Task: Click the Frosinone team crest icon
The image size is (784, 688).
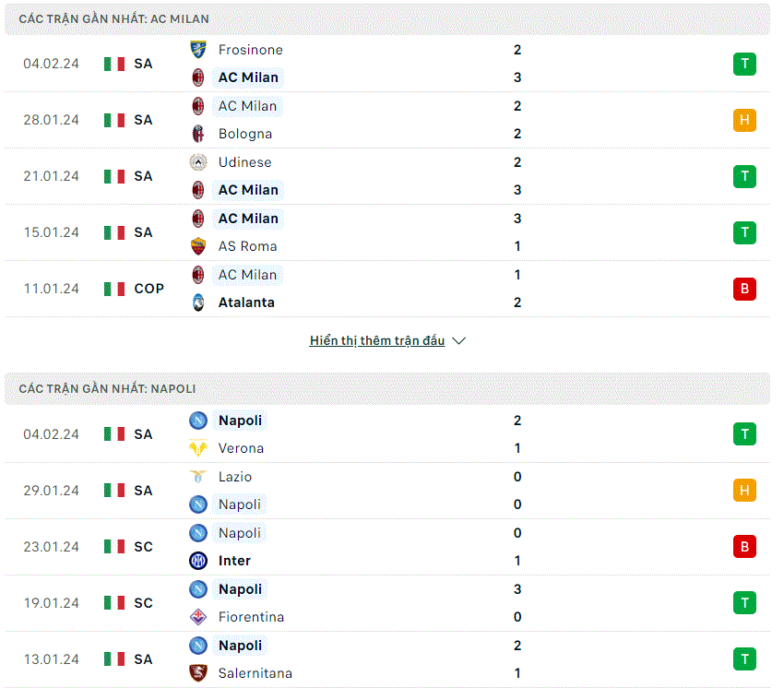Action: [x=198, y=50]
